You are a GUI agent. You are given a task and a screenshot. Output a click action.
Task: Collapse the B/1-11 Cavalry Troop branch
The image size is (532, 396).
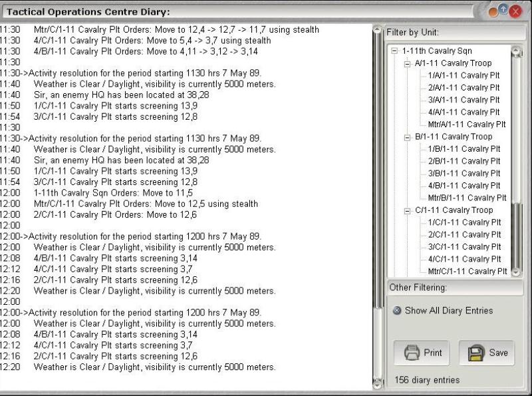pyautogui.click(x=407, y=137)
